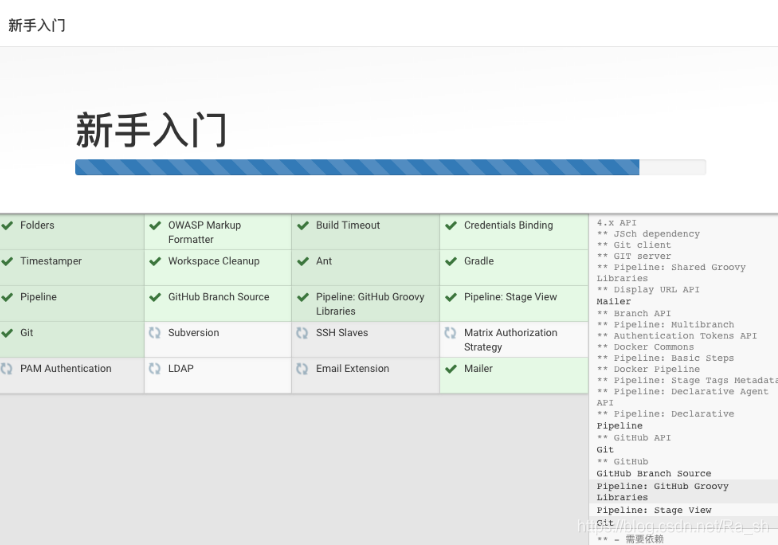Select the Authentication Tokens API log line
Viewport: 778px width, 545px height.
677,336
